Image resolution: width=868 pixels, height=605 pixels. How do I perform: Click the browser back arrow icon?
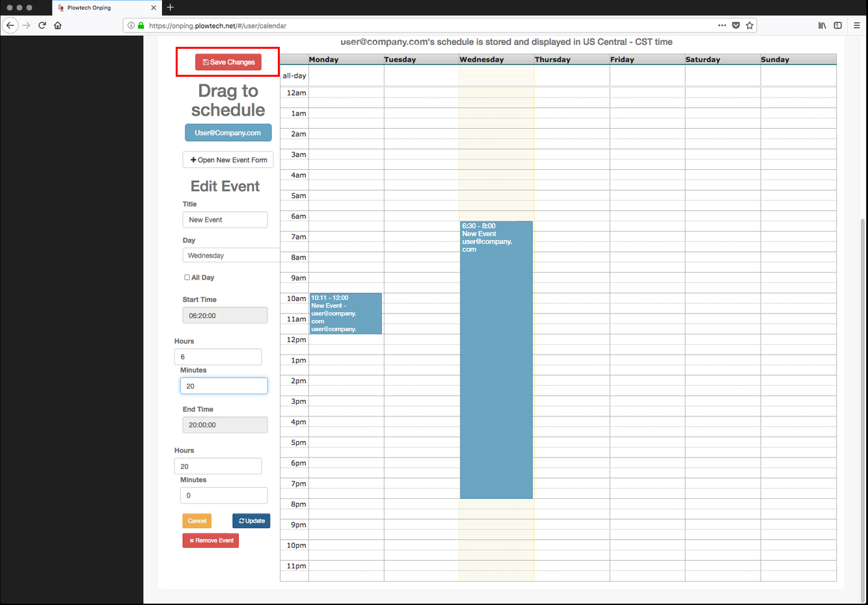[10, 25]
